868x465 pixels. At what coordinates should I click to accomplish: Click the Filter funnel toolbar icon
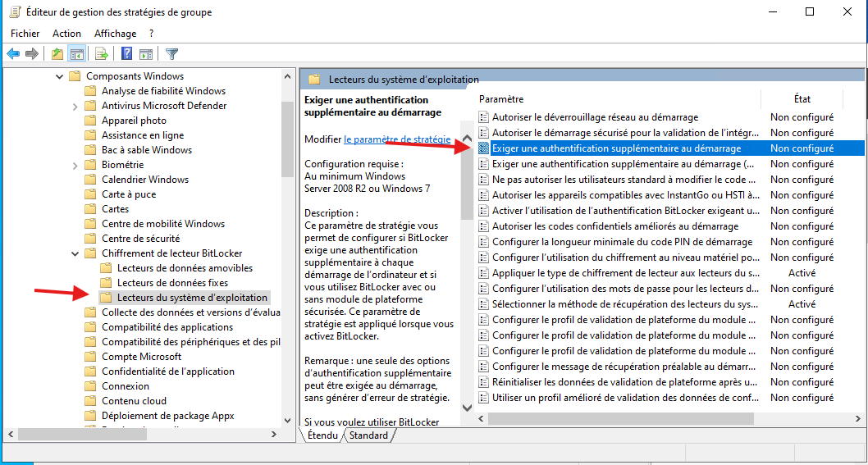[x=172, y=53]
